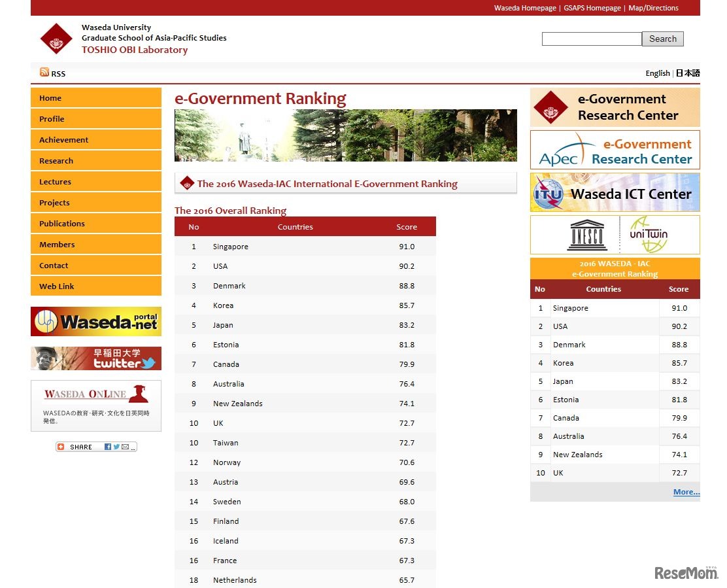The image size is (727, 588).
Task: Click the RSS feed icon
Action: (x=44, y=72)
